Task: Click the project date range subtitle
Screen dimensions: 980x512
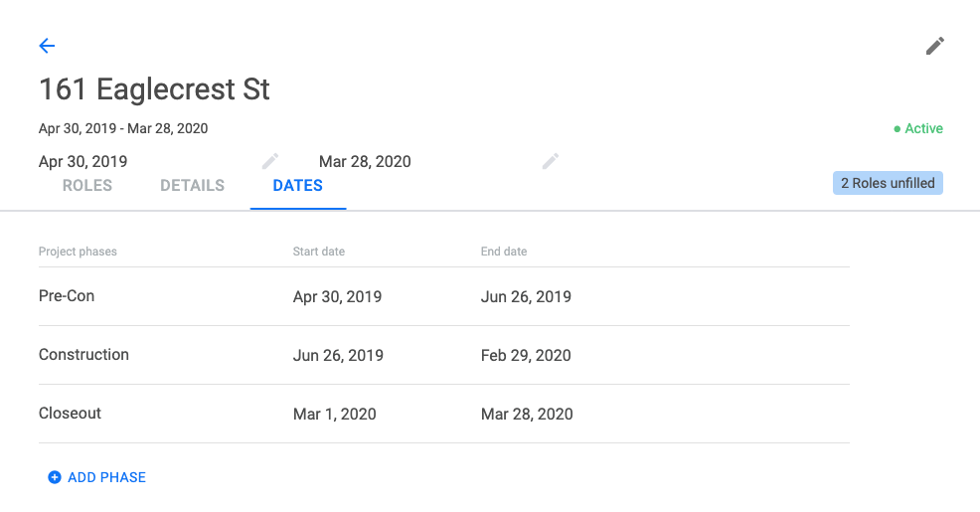Action: click(123, 128)
